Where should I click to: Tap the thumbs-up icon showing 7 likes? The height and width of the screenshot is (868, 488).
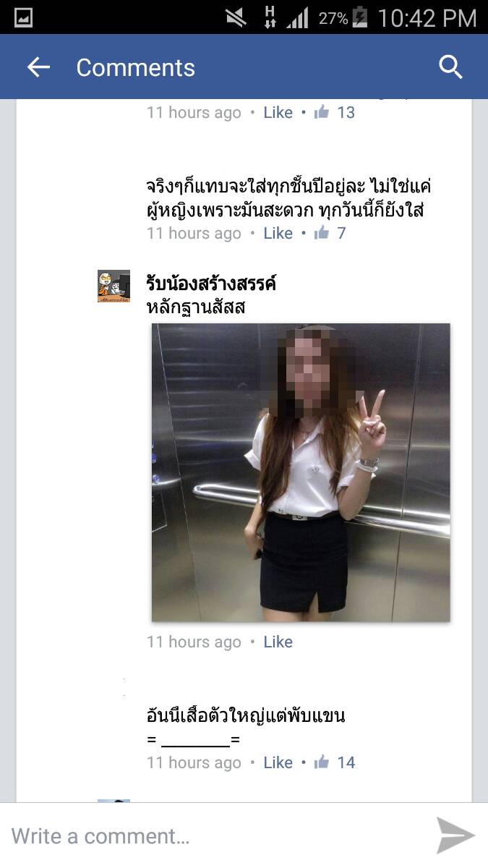point(322,233)
